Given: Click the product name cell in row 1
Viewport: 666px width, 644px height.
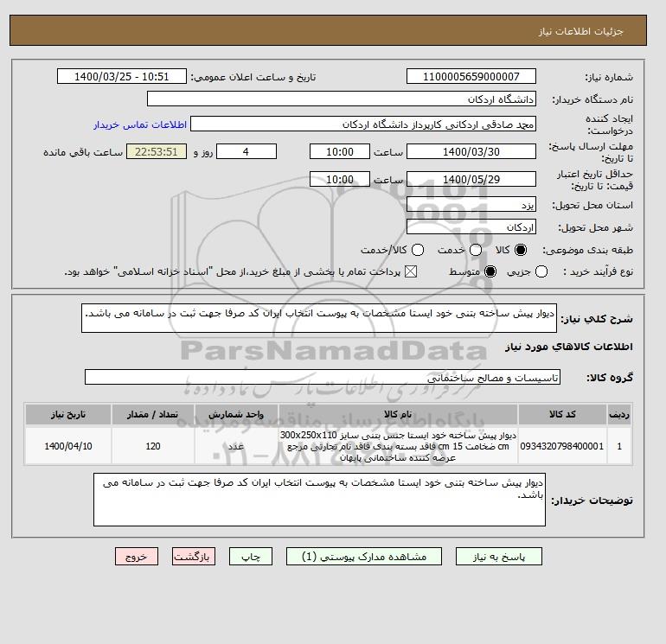Looking at the screenshot, I should click(x=398, y=446).
